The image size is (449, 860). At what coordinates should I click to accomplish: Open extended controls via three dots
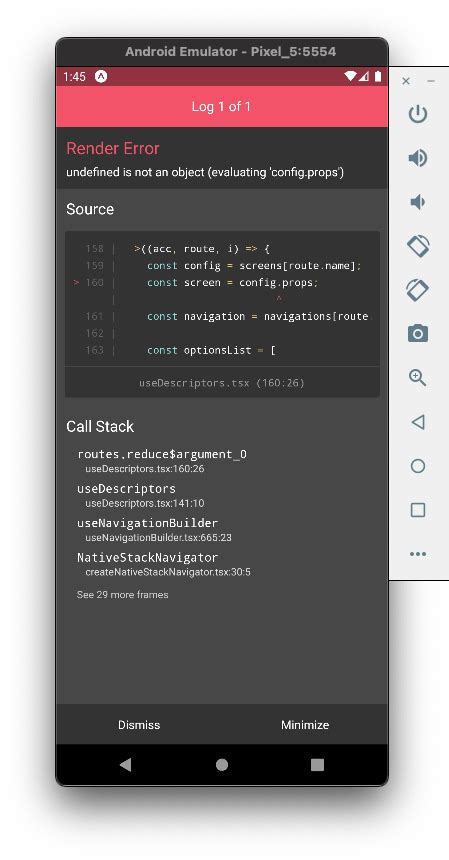(418, 554)
